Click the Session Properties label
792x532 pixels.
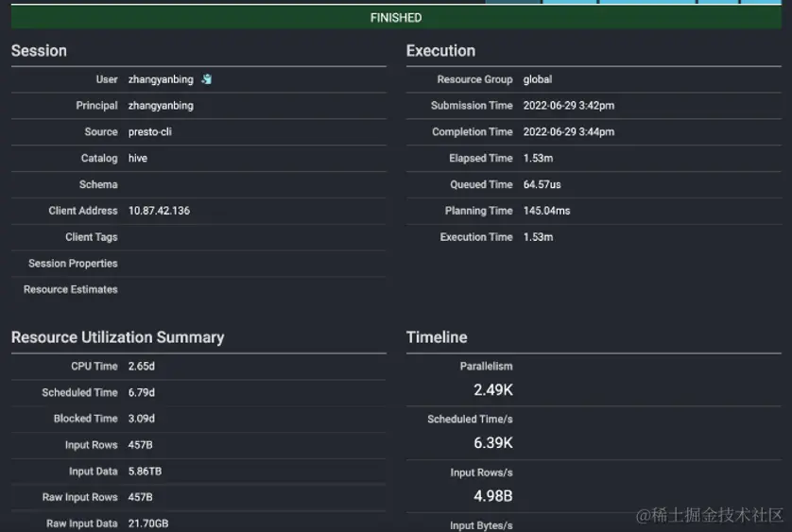73,264
